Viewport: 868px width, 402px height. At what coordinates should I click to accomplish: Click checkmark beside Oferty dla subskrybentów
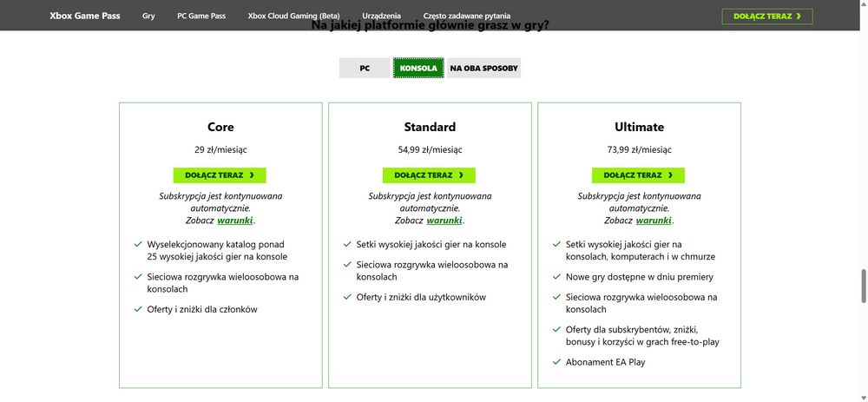[556, 329]
